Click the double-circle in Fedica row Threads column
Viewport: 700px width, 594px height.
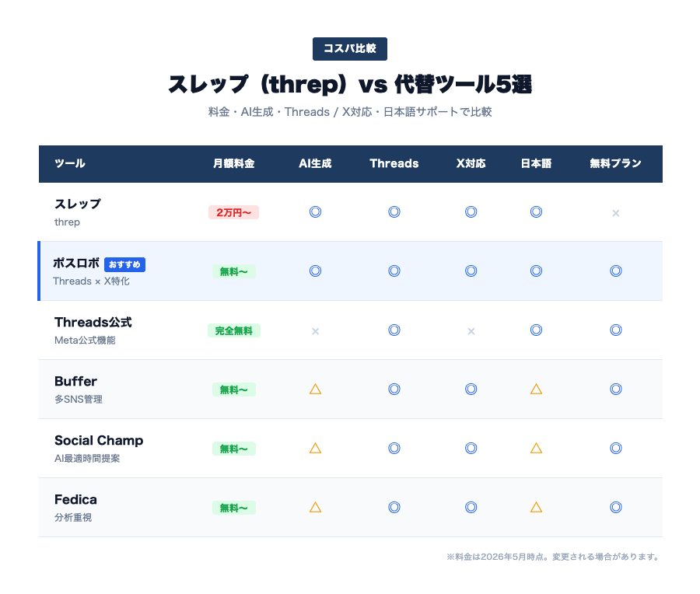[x=394, y=508]
